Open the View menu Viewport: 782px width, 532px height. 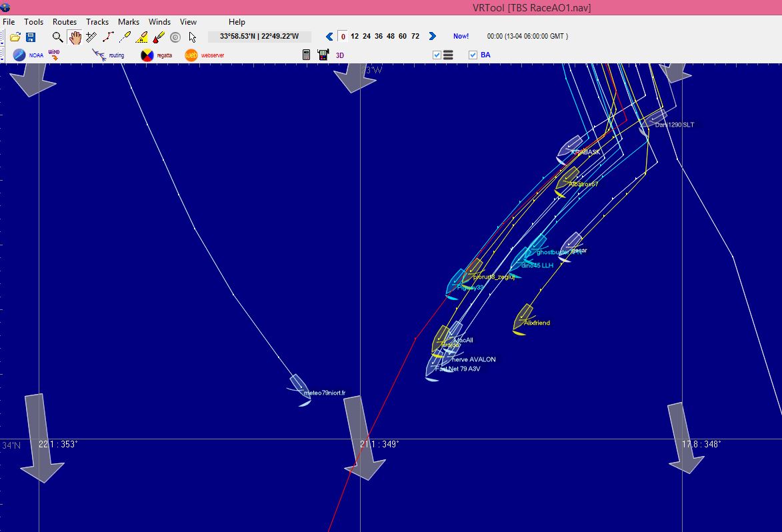(x=188, y=22)
